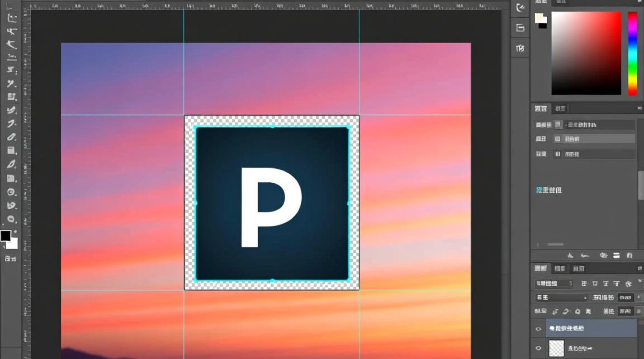This screenshot has height=359, width=644.
Task: Click the highlighted field in the second properties row
Action: tap(599, 139)
